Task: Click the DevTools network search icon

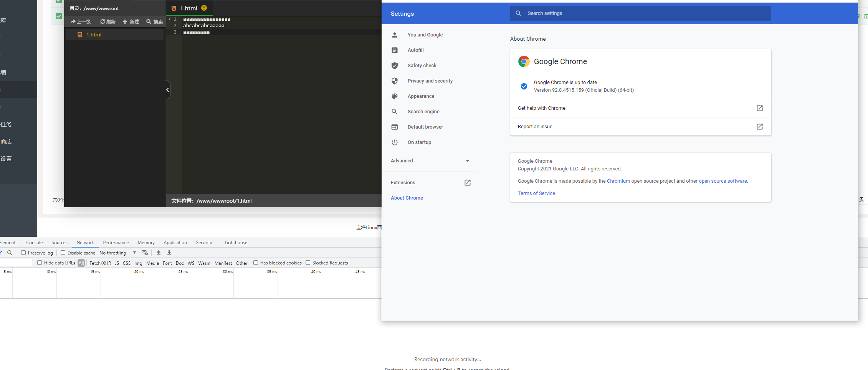Action: [x=10, y=253]
